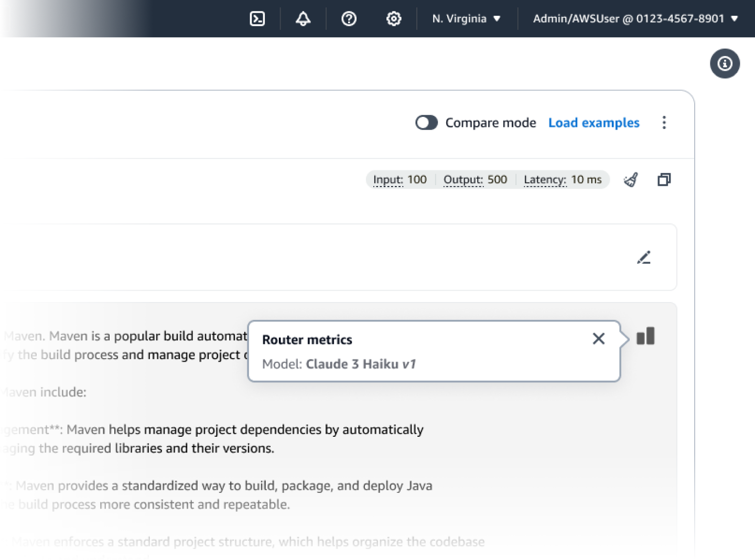Click the text 'libraries and their versions.'

pyautogui.click(x=195, y=448)
